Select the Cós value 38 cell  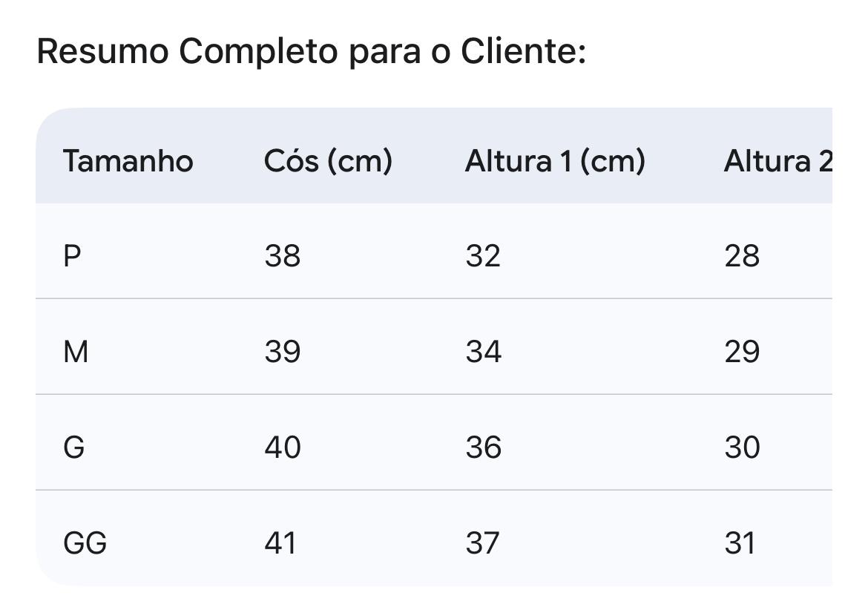click(282, 256)
